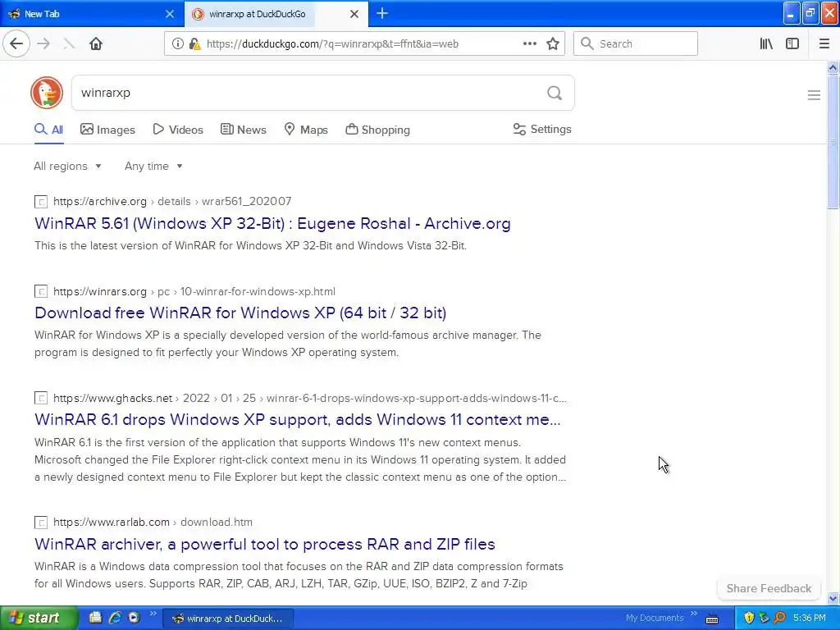The height and width of the screenshot is (630, 840).
Task: Close the winrarxp at DuckDuckGo tab
Action: click(354, 14)
